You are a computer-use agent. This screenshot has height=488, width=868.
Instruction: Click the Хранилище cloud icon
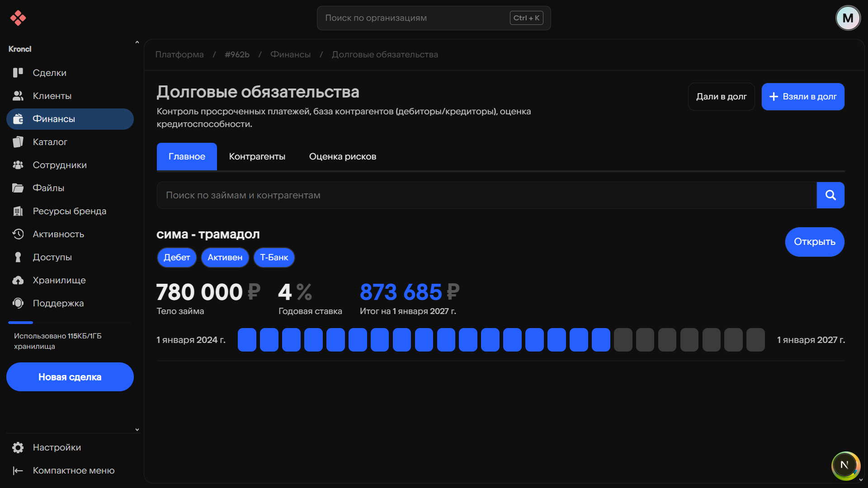[18, 280]
